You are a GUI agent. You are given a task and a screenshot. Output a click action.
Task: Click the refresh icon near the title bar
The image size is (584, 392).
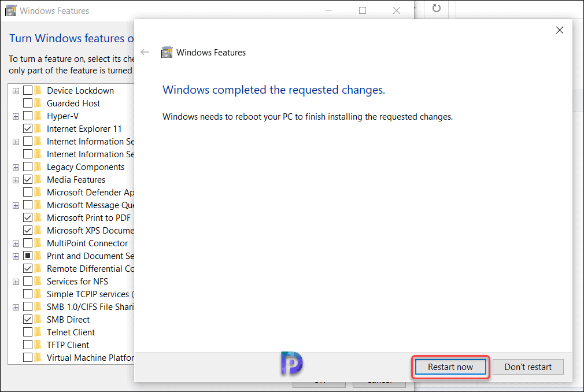(436, 9)
